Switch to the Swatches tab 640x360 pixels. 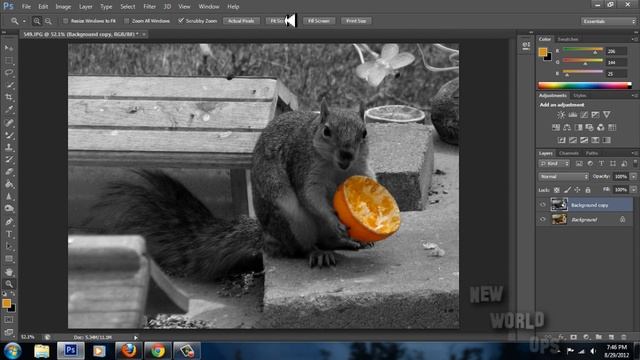coord(568,39)
